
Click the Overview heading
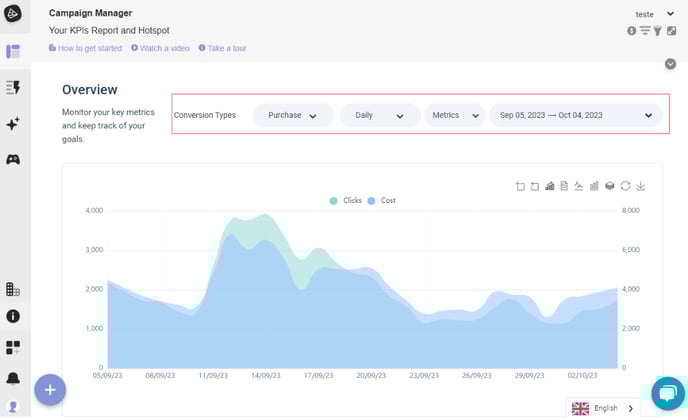90,90
